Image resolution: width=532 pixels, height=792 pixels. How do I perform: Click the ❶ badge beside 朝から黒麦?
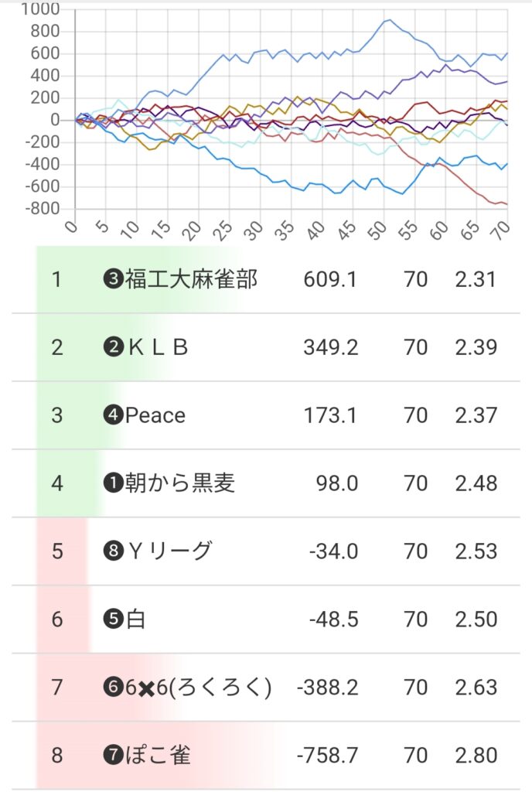(x=114, y=483)
